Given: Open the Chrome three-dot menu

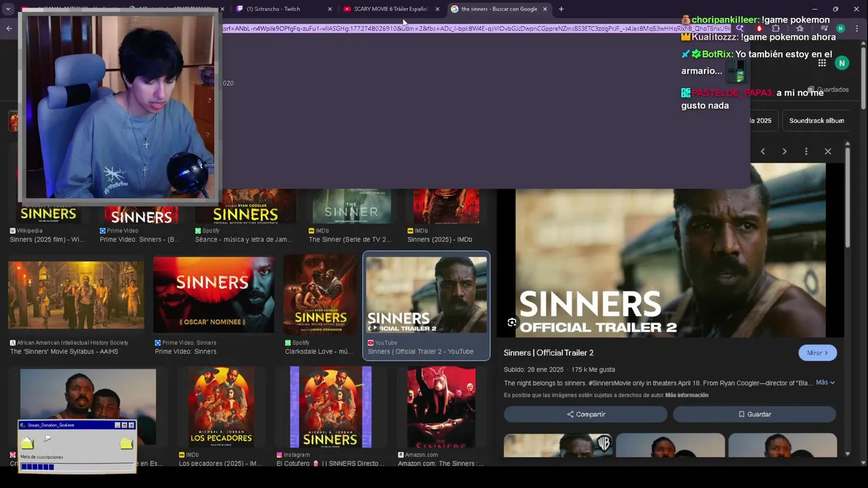Looking at the screenshot, I should 856,28.
